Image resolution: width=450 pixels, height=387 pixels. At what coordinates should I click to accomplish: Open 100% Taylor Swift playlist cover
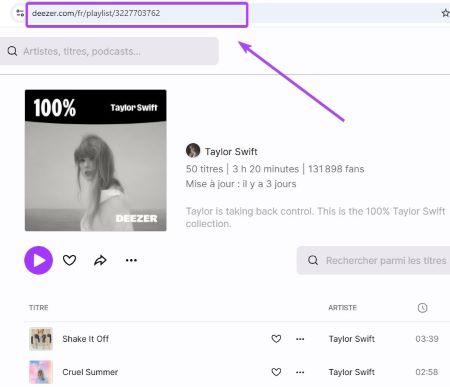coord(96,160)
